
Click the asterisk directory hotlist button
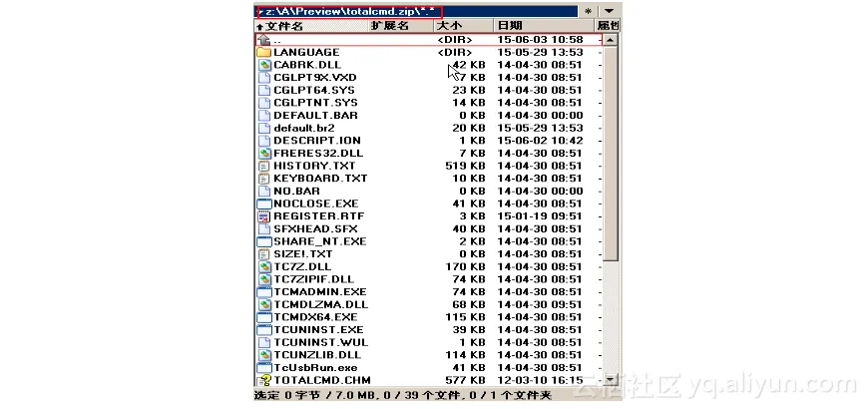click(588, 11)
